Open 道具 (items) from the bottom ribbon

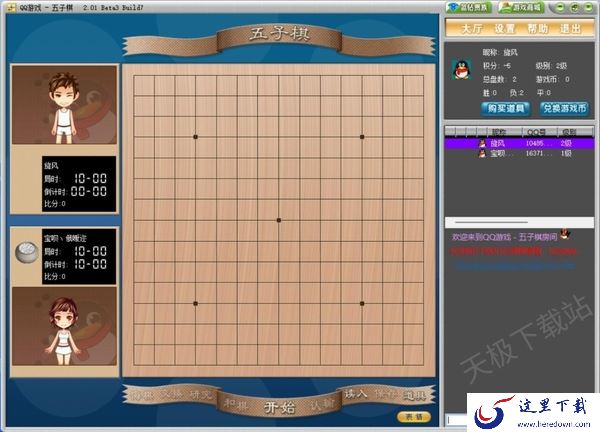(x=414, y=395)
